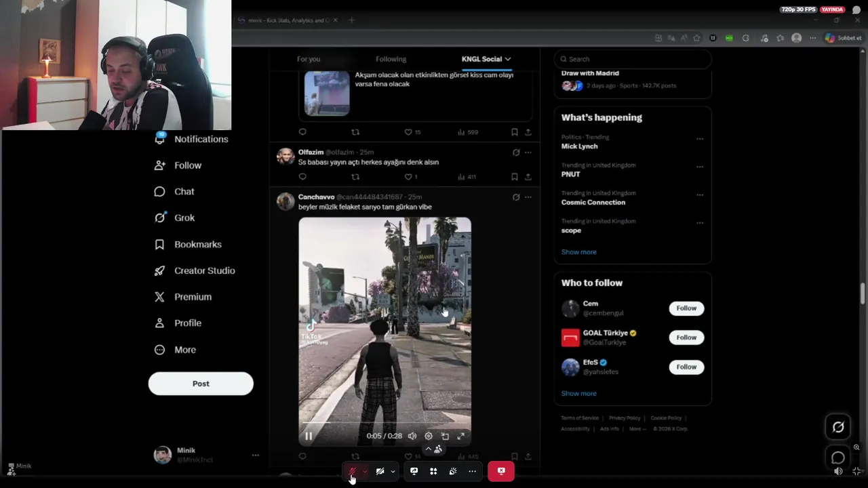Viewport: 868px width, 488px height.
Task: Repost the post with 15 likes
Action: click(355, 132)
